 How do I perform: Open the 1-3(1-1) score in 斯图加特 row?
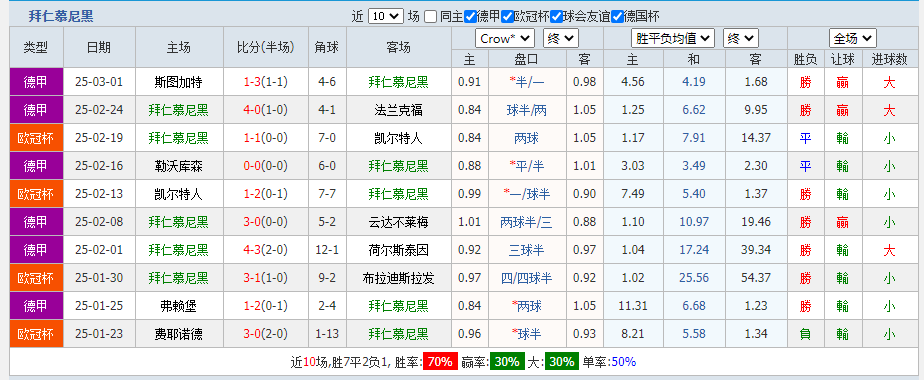(266, 82)
